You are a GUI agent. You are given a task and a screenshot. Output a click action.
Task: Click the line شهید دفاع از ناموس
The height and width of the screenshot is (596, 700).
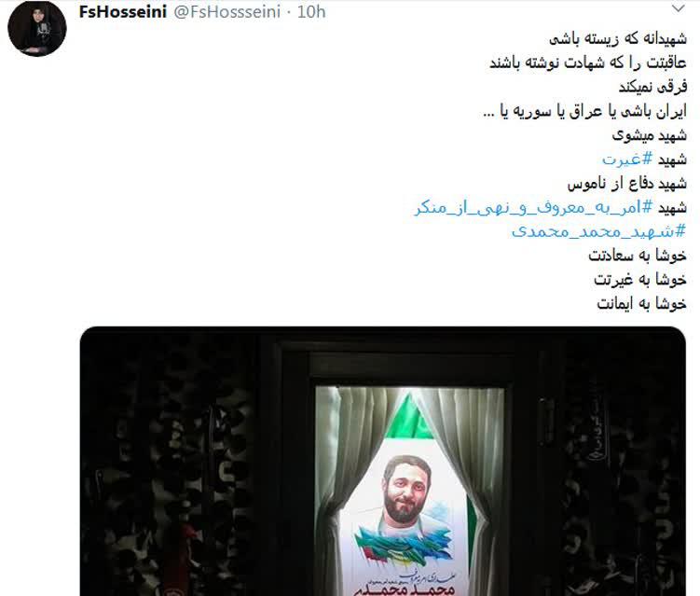(626, 184)
